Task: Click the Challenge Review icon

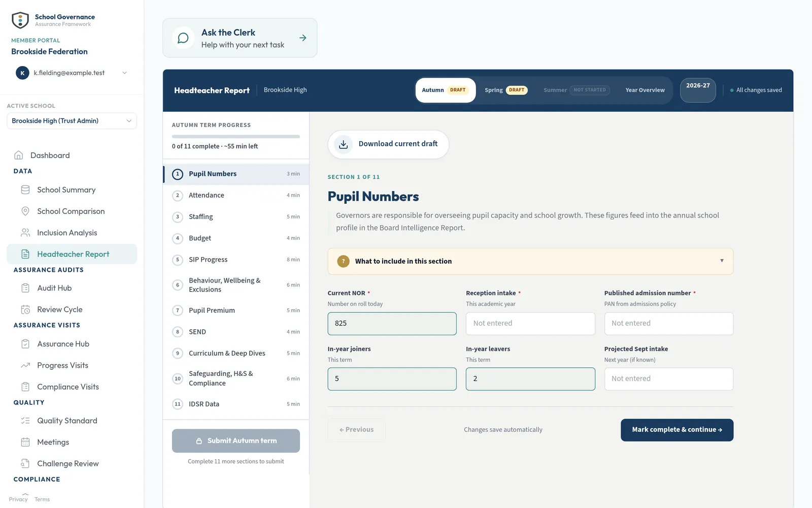Action: point(25,463)
